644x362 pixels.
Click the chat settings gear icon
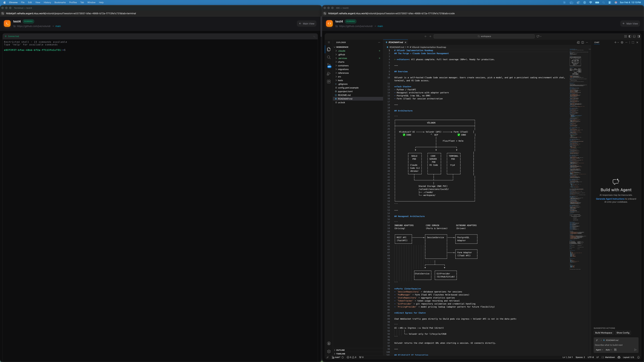(622, 42)
